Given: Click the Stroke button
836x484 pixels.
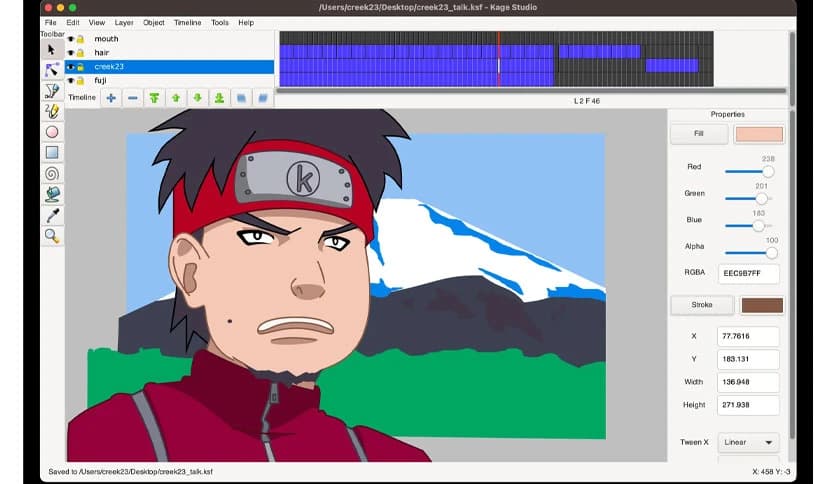Looking at the screenshot, I should pos(701,305).
